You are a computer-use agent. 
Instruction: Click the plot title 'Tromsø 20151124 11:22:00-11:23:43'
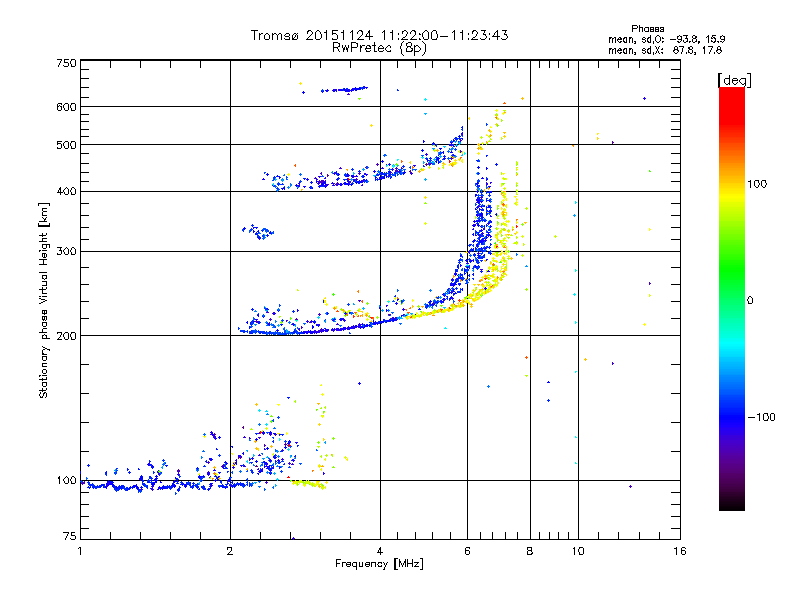click(379, 35)
